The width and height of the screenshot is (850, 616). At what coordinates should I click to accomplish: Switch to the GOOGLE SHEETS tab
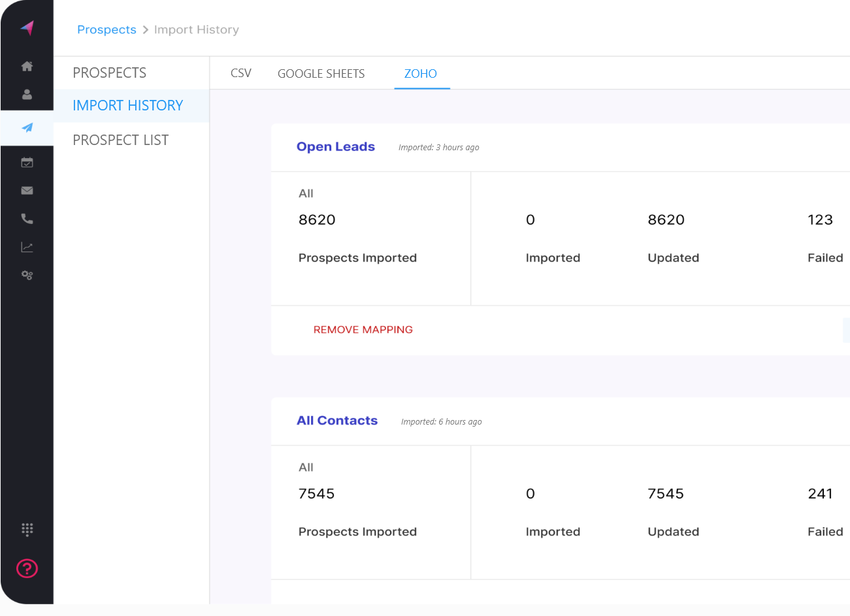pos(321,73)
